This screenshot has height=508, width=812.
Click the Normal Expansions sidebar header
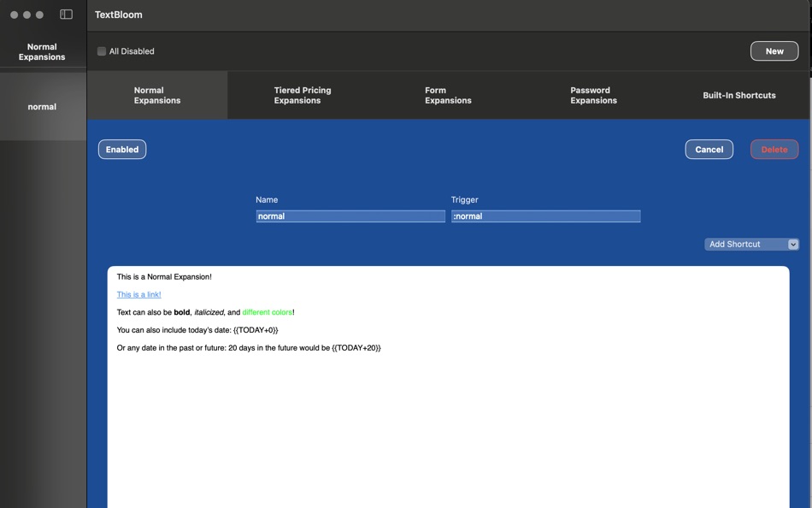42,52
